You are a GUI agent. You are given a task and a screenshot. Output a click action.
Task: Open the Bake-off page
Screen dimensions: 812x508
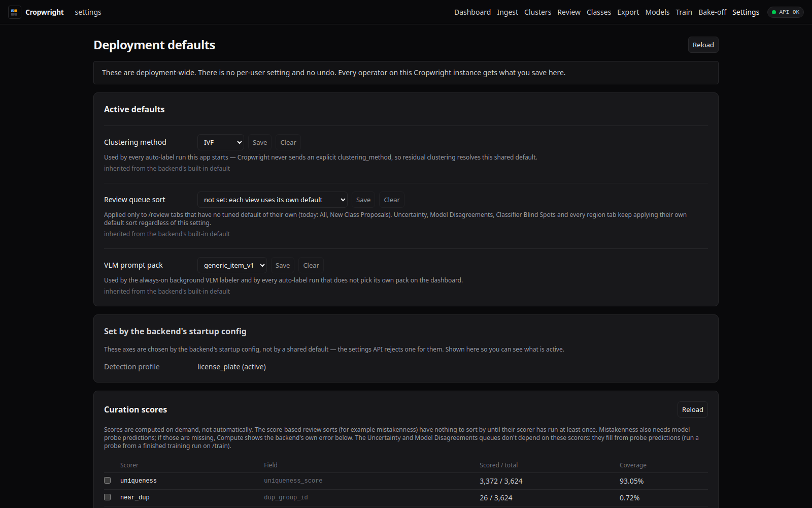tap(712, 12)
